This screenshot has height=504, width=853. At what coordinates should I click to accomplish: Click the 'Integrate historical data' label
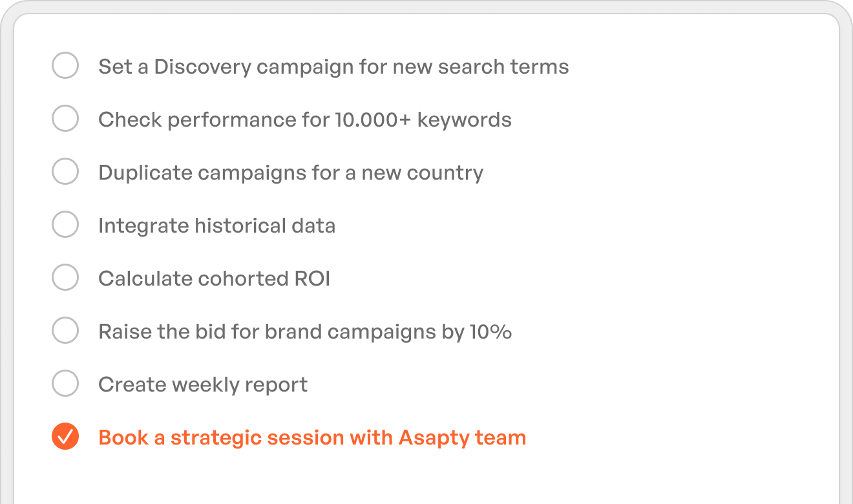[216, 226]
